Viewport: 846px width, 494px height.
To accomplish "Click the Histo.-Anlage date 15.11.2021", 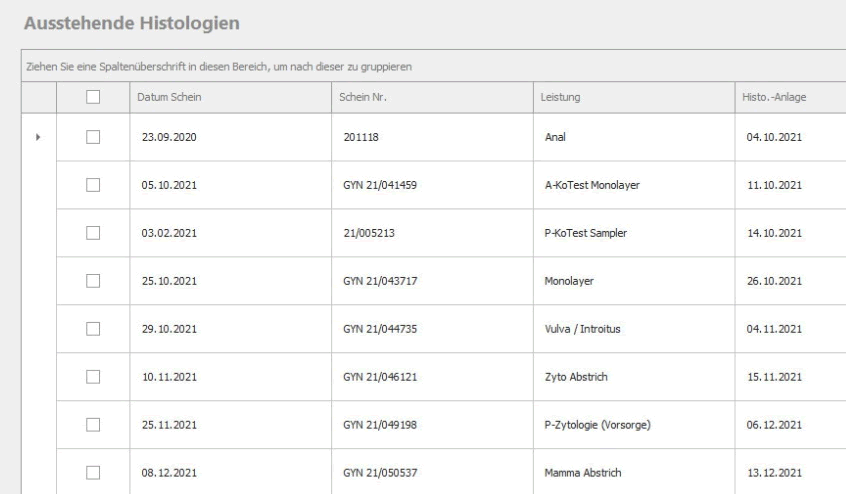I will [774, 377].
